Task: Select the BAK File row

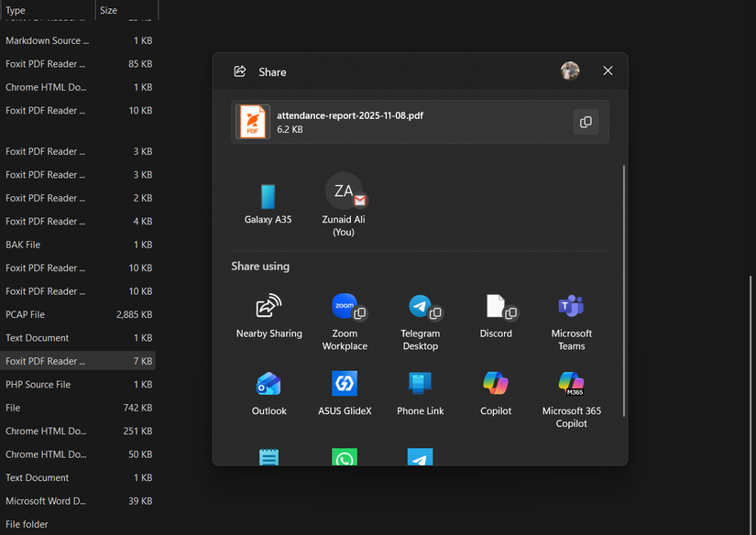Action: click(x=78, y=245)
